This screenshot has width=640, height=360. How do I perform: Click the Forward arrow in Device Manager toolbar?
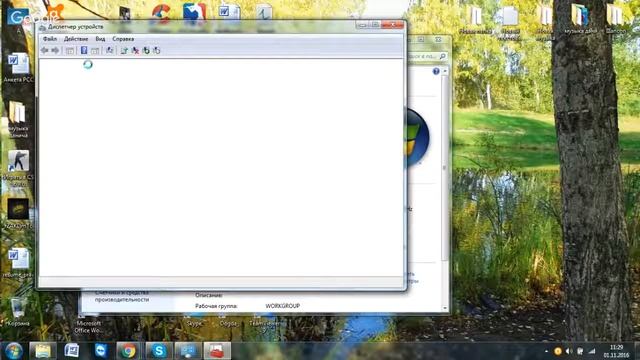point(55,50)
